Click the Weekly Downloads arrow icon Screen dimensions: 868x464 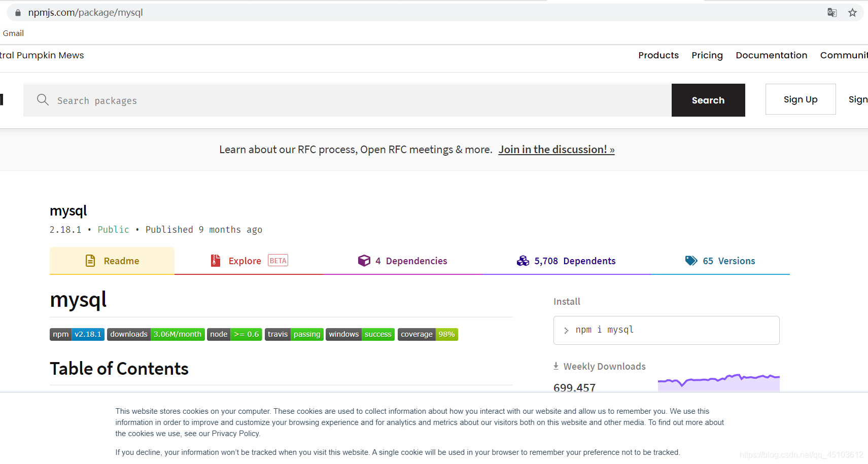point(556,366)
